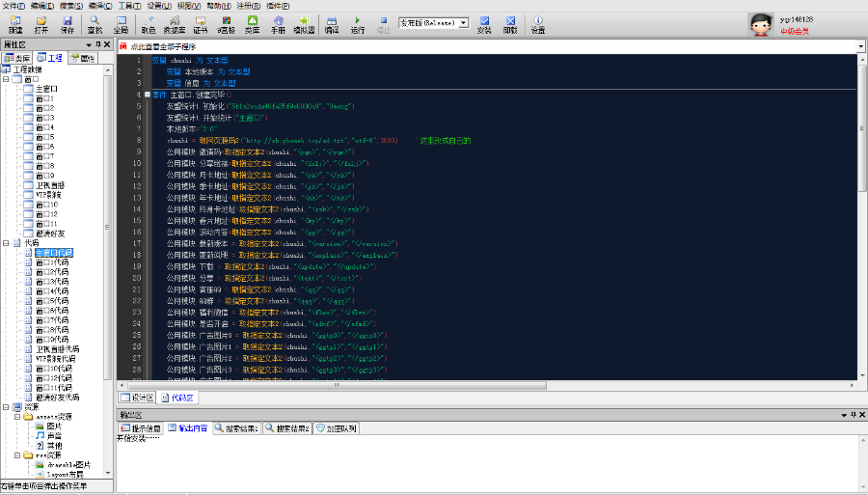The width and height of the screenshot is (868, 495).
Task: Select 窗口5代码 in the tree
Action: pos(52,301)
